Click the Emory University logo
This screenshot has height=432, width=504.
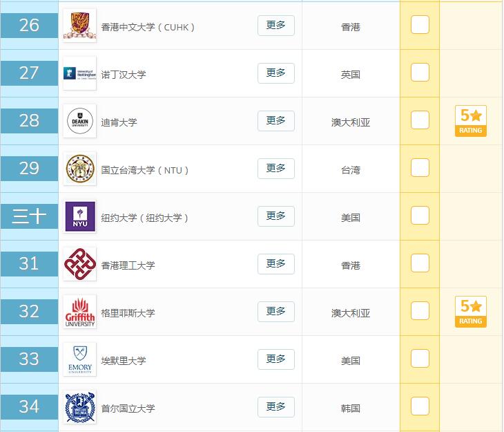click(x=79, y=359)
